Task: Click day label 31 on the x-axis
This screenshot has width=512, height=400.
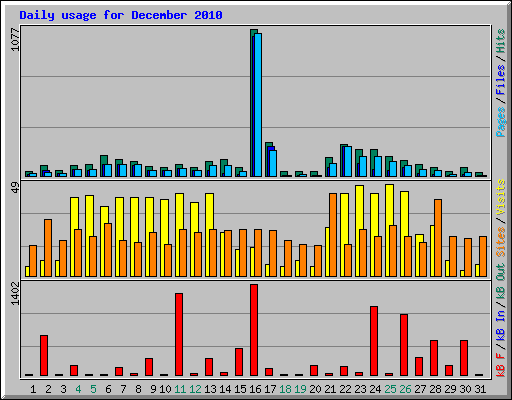Action: (480, 389)
